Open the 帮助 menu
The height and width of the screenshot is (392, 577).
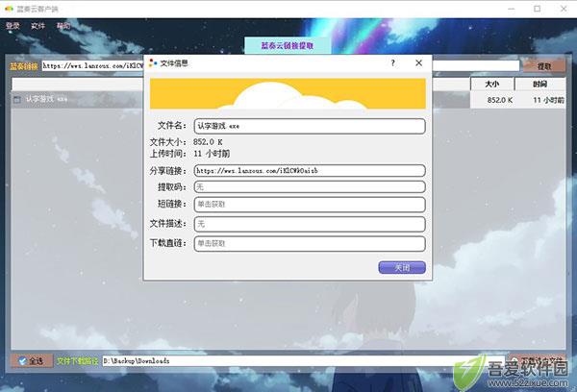(63, 26)
